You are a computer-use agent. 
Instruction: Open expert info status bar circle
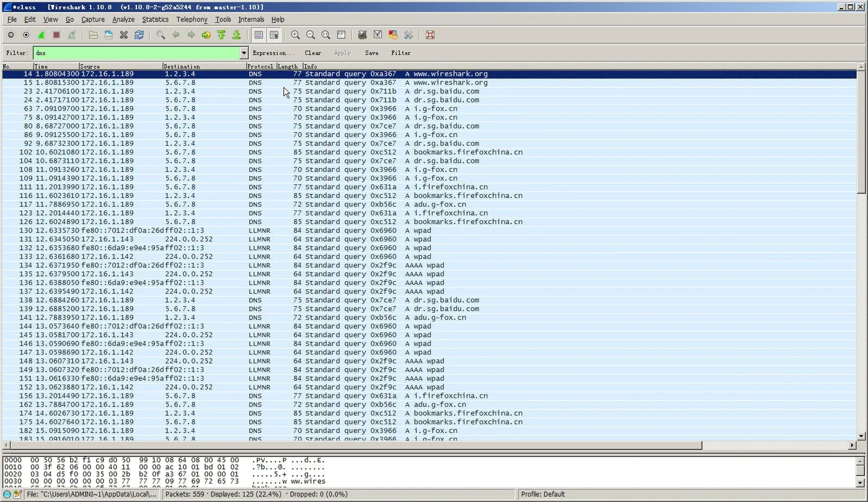(x=7, y=495)
